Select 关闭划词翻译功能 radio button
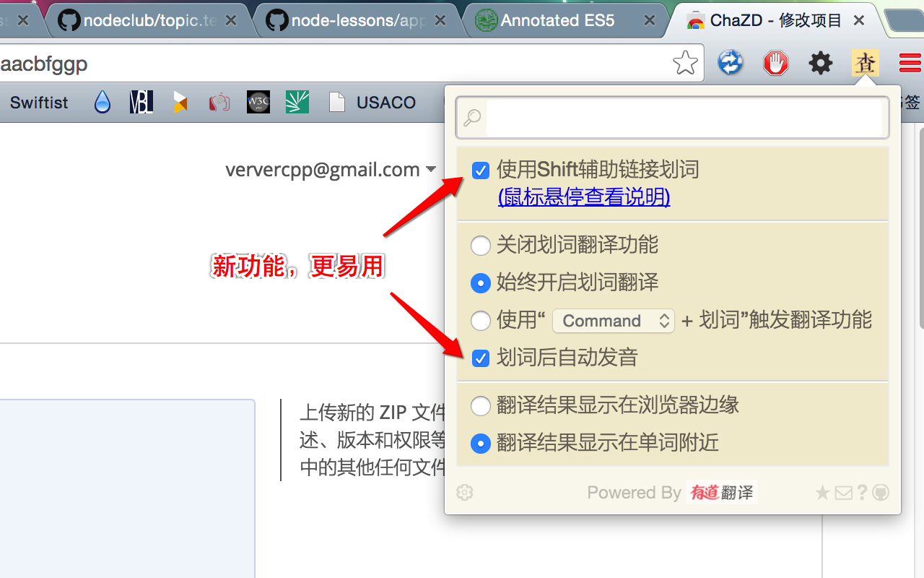The height and width of the screenshot is (578, 924). (x=481, y=246)
